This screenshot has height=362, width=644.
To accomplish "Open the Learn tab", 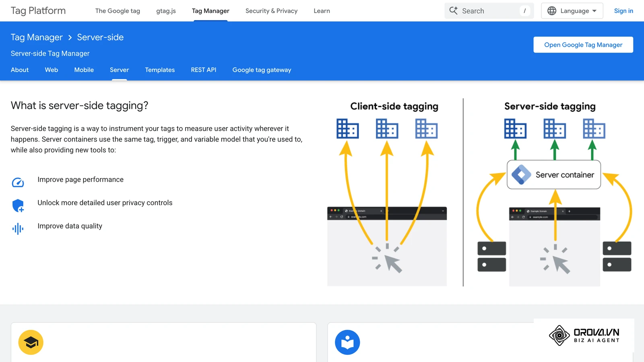I will click(x=322, y=11).
